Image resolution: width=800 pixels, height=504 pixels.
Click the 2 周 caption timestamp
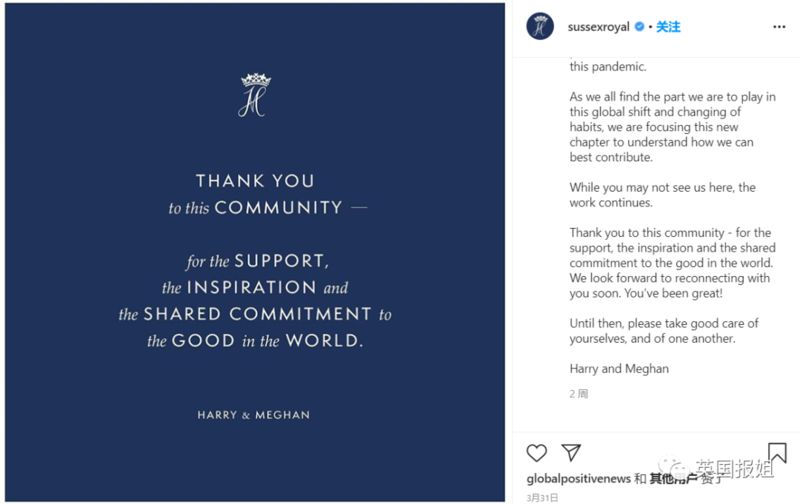click(x=579, y=394)
